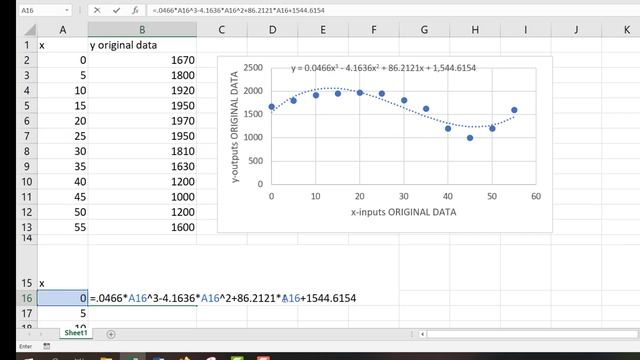Image resolution: width=640 pixels, height=360 pixels.
Task: Select column G header
Action: 424,30
